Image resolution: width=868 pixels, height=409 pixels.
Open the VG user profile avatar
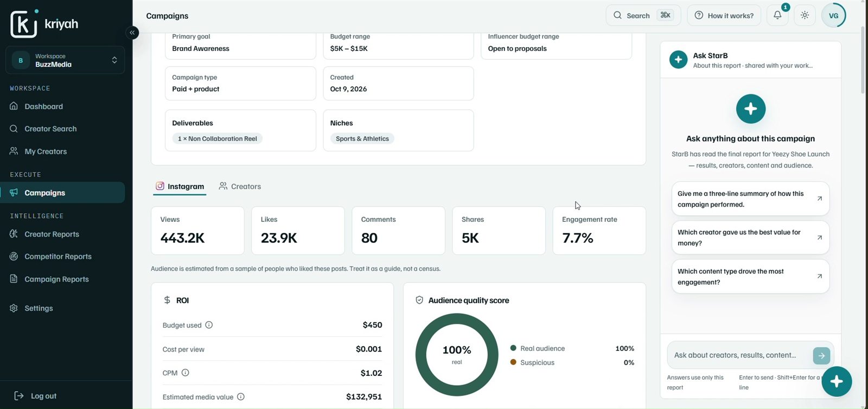(834, 15)
